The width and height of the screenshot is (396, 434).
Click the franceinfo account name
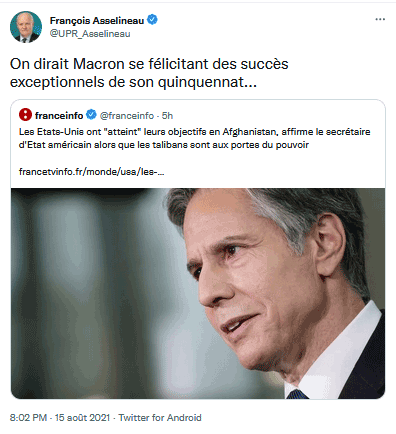pyautogui.click(x=59, y=115)
